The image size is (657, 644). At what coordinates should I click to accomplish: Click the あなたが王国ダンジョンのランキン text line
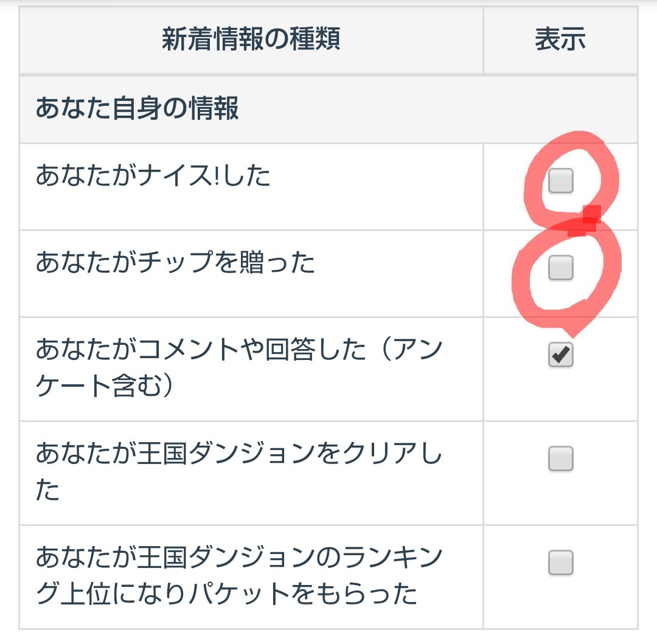pyautogui.click(x=238, y=558)
